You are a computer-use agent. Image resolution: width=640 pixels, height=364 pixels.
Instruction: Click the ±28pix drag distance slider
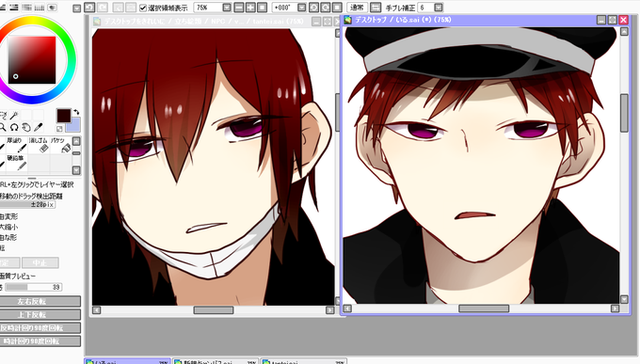[27, 205]
